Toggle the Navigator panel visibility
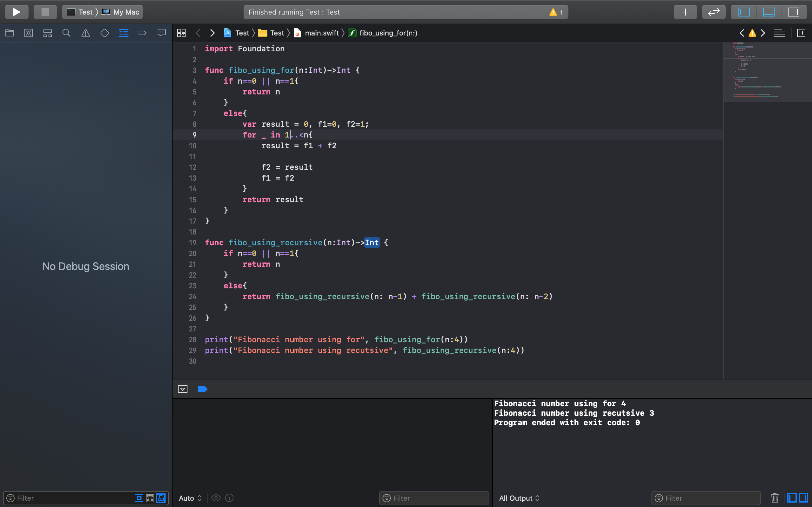 coord(744,12)
